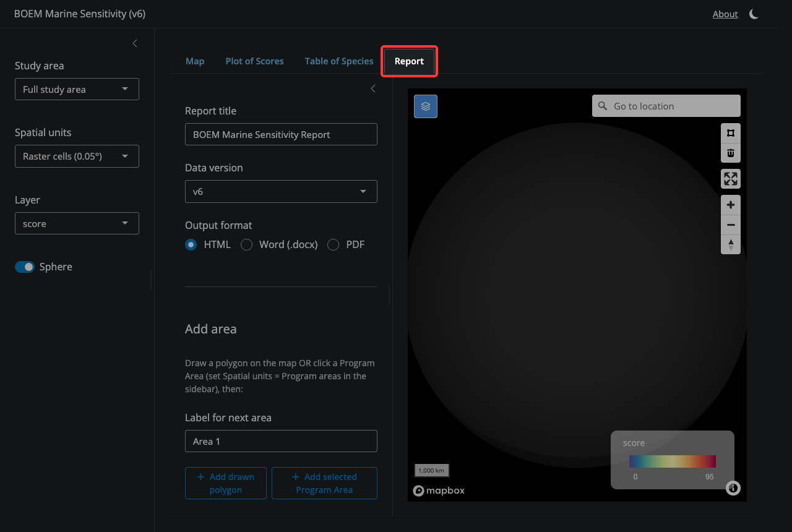The image size is (792, 532).
Task: Zoom out on the map
Action: [x=731, y=225]
